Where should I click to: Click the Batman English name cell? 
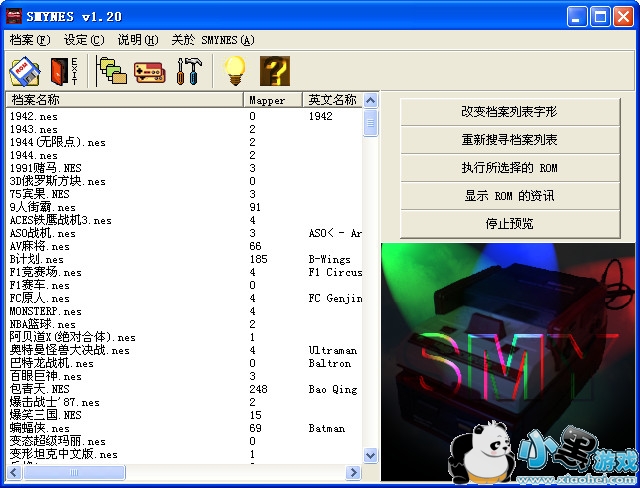pyautogui.click(x=327, y=428)
